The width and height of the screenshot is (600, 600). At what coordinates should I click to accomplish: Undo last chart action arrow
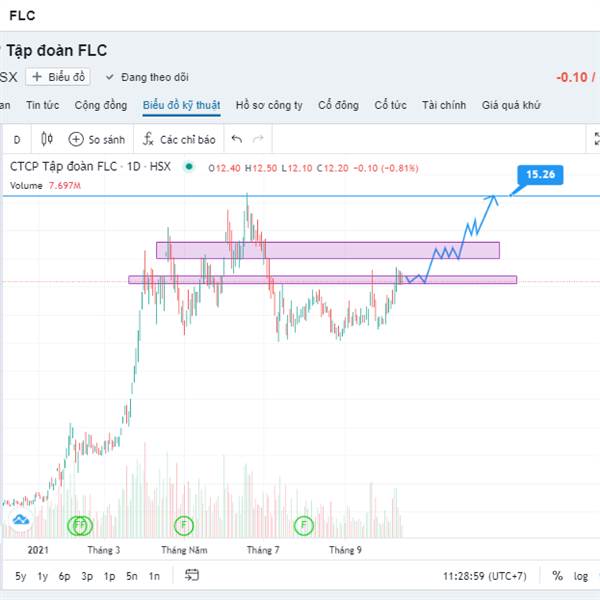[x=237, y=139]
